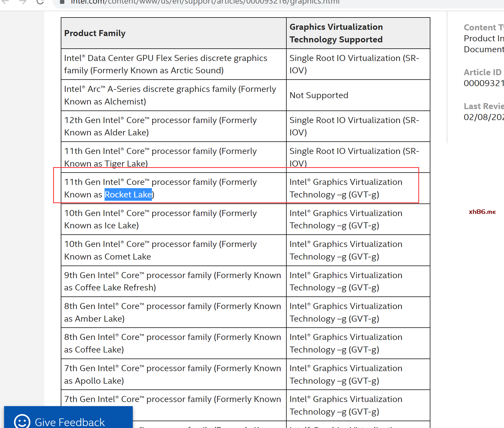Click GVT-g value in Amber Lake row
The height and width of the screenshot is (428, 504).
[358, 312]
